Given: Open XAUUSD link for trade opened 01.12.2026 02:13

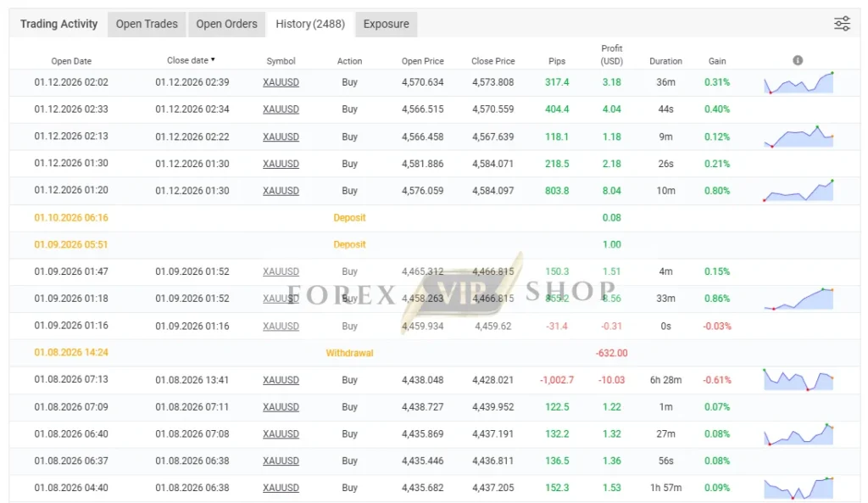Looking at the screenshot, I should tap(281, 137).
